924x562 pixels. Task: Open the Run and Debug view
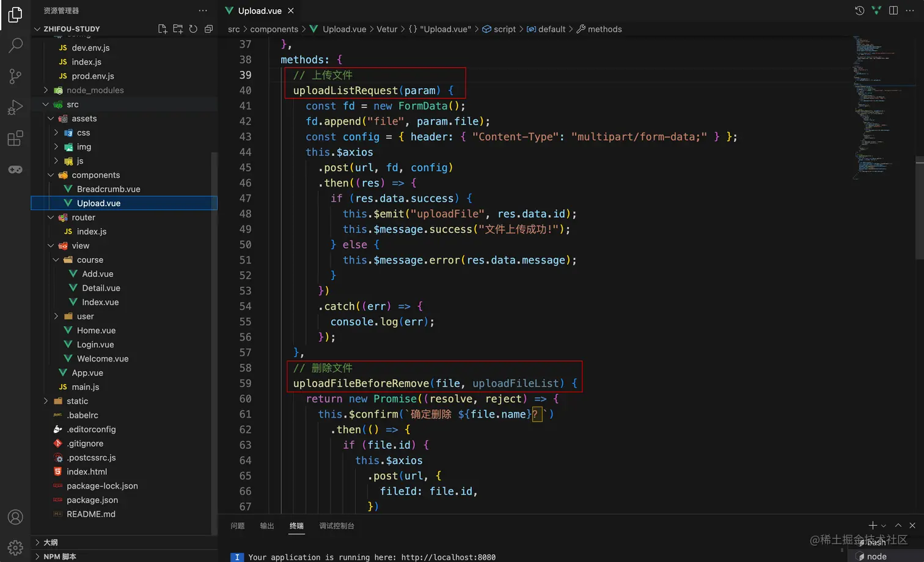coord(15,107)
